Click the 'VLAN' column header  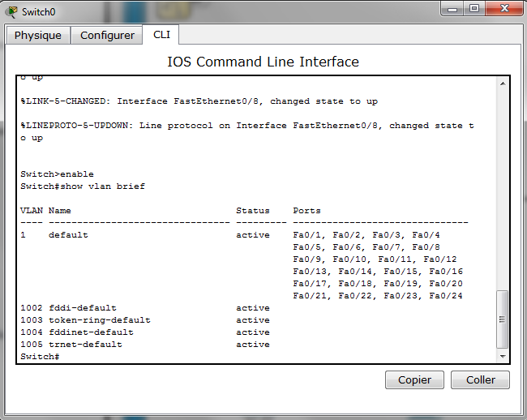coord(32,211)
